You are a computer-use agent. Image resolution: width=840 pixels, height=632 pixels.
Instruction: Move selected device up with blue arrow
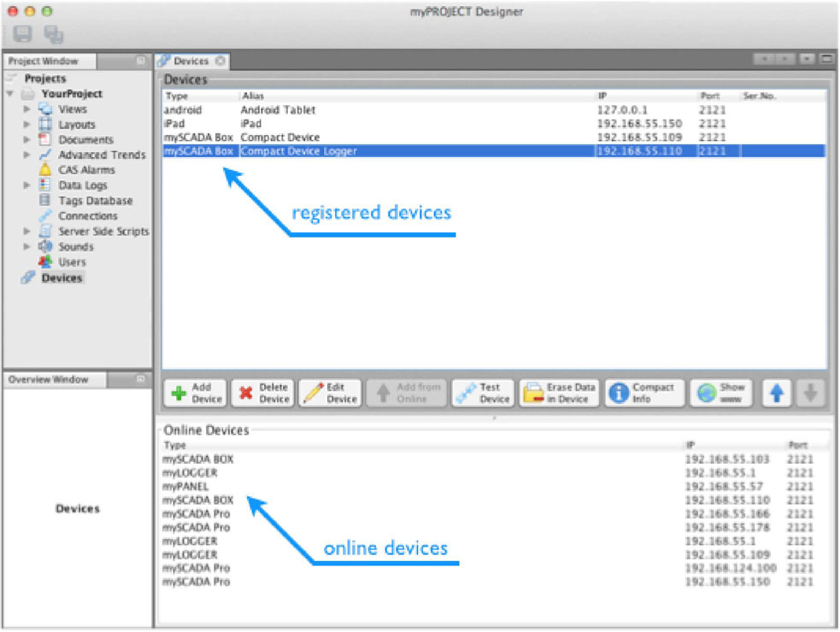tap(777, 393)
